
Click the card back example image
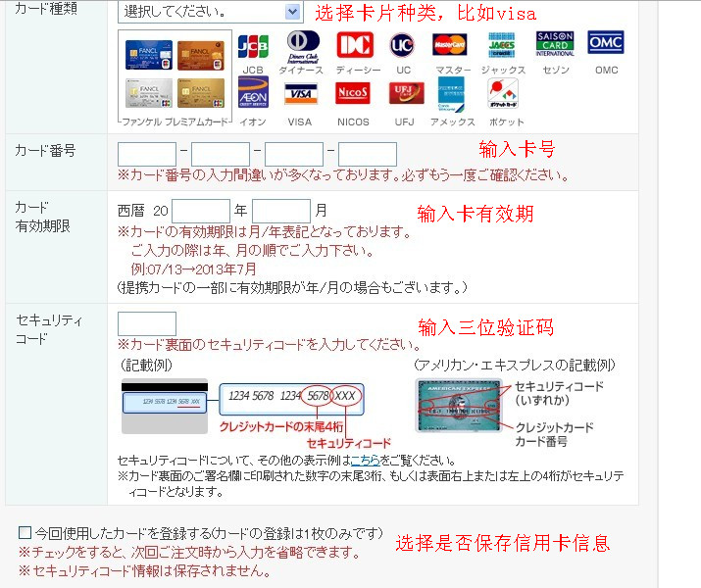165,406
